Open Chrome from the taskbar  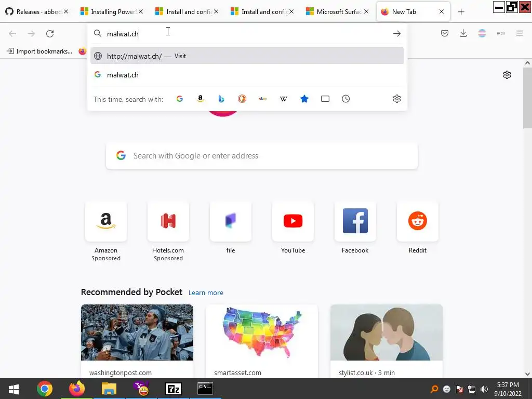(45, 389)
